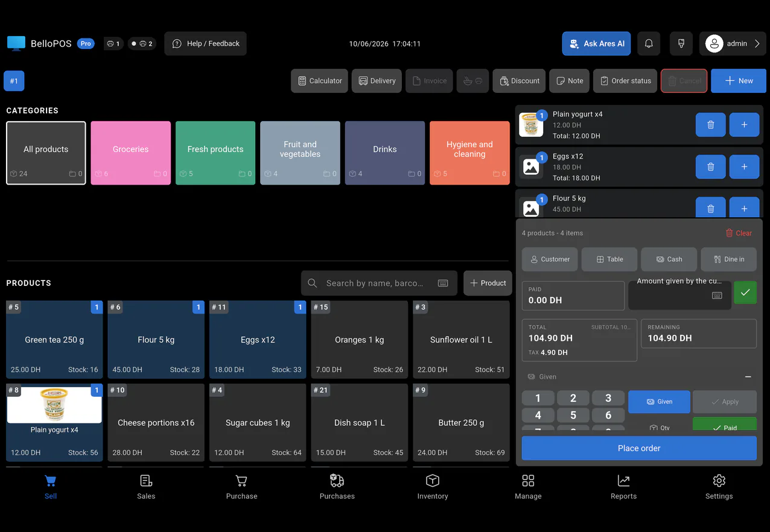Click the Plain yogurt x4 cart thumbnail
770x532 pixels.
531,125
